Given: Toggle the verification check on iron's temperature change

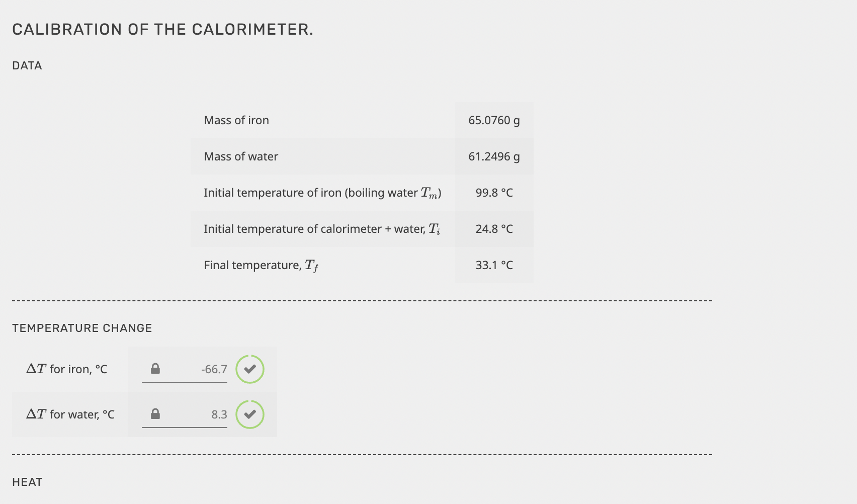Looking at the screenshot, I should [249, 369].
